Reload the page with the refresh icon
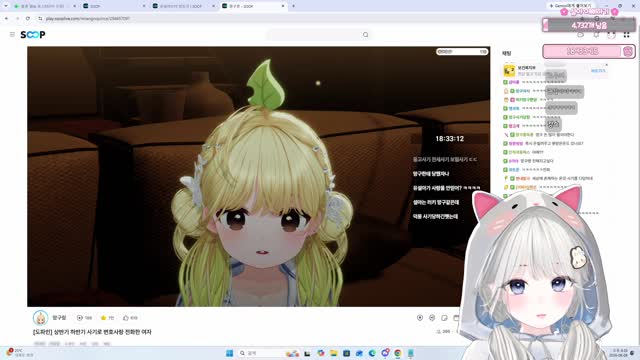The height and width of the screenshot is (360, 640). 28,18
